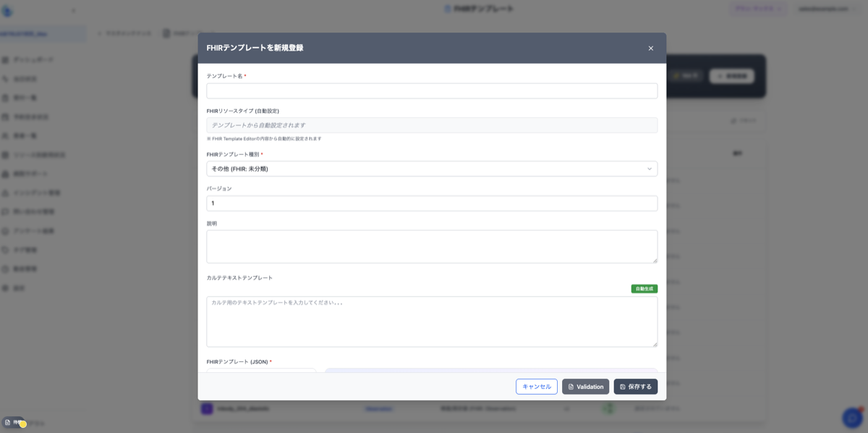
Task: Click the 説明 text area resize handle
Action: click(x=655, y=260)
